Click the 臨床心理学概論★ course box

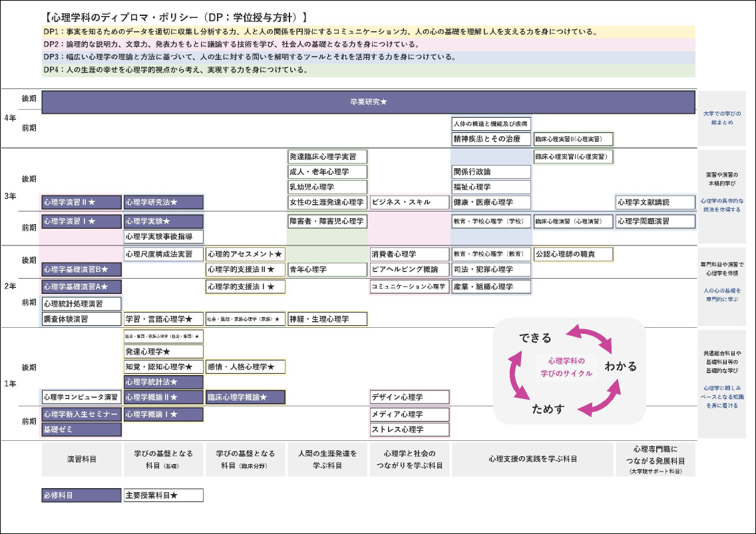(x=245, y=397)
